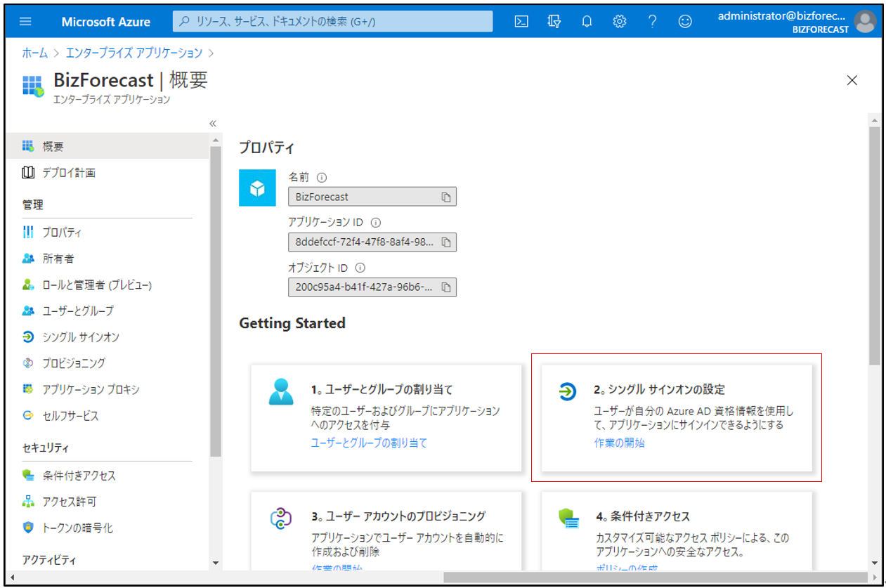Viewport: 886px width, 588px height.
Task: Click the info icon beside 名前
Action: pyautogui.click(x=322, y=178)
